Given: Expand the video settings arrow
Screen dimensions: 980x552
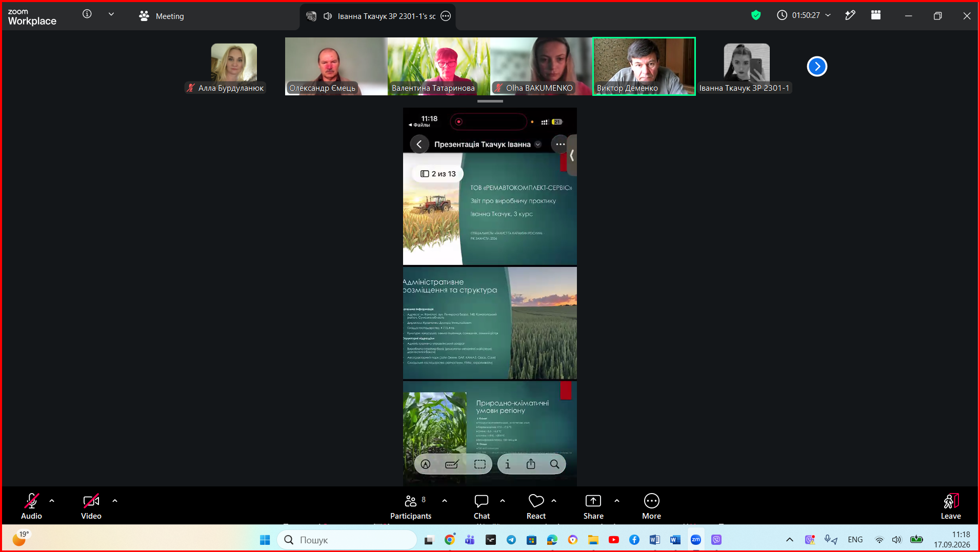Looking at the screenshot, I should 115,501.
